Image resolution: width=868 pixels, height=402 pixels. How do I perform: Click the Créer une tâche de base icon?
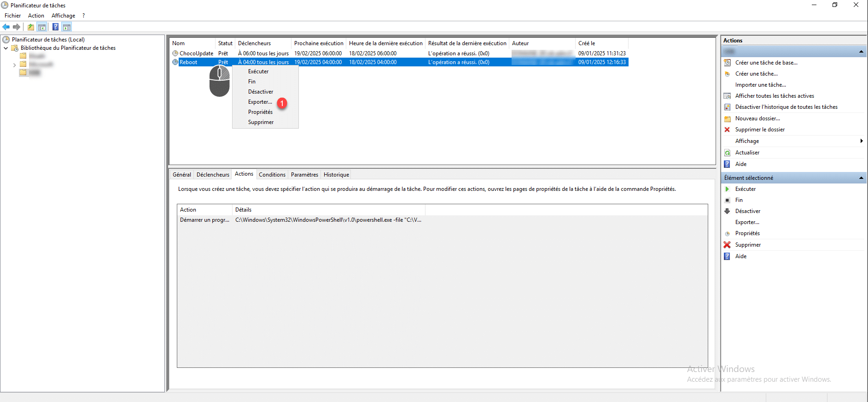(x=727, y=63)
